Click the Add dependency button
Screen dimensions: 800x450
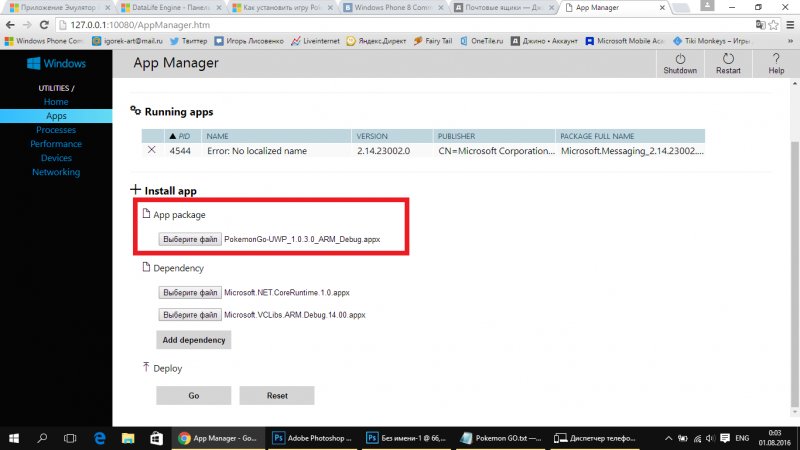click(x=194, y=340)
